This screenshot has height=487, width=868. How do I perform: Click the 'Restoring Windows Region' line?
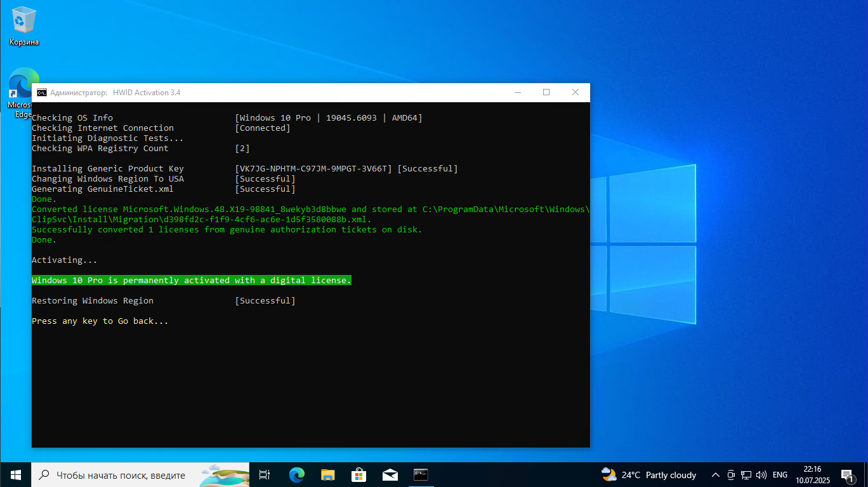coord(93,301)
